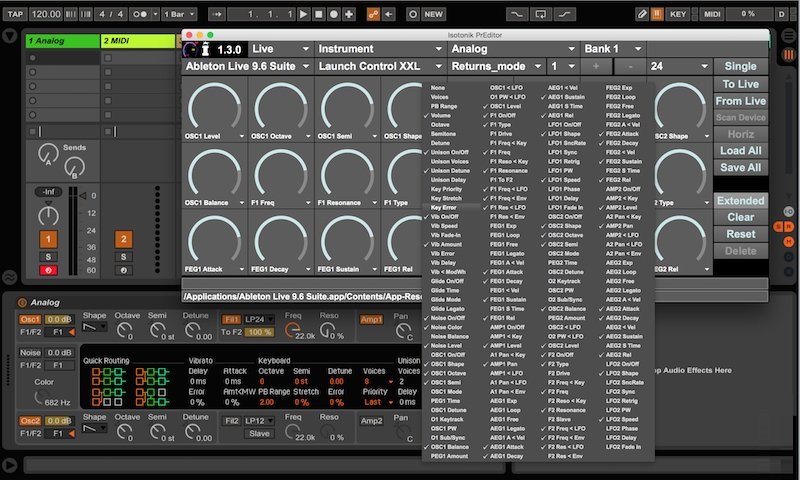Toggle the Loop switch icon

point(540,14)
